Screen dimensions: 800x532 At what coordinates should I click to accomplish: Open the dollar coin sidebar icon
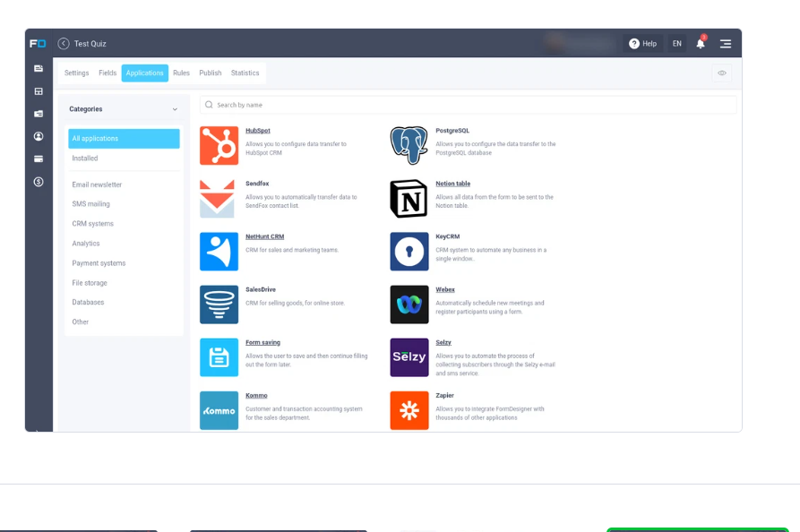(x=39, y=182)
